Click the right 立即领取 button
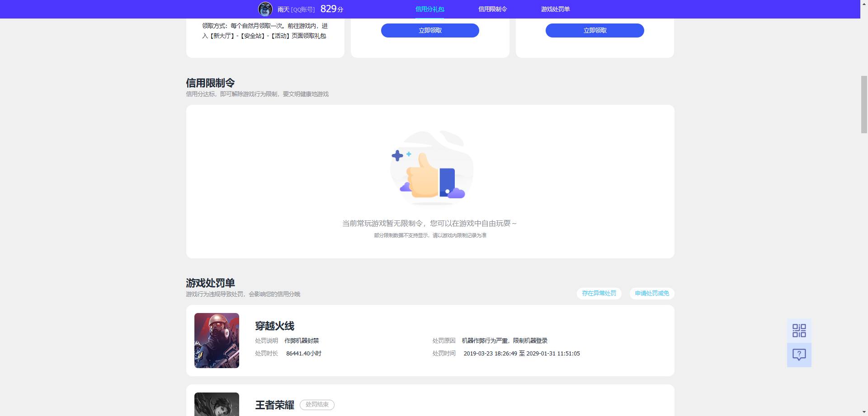 [594, 30]
